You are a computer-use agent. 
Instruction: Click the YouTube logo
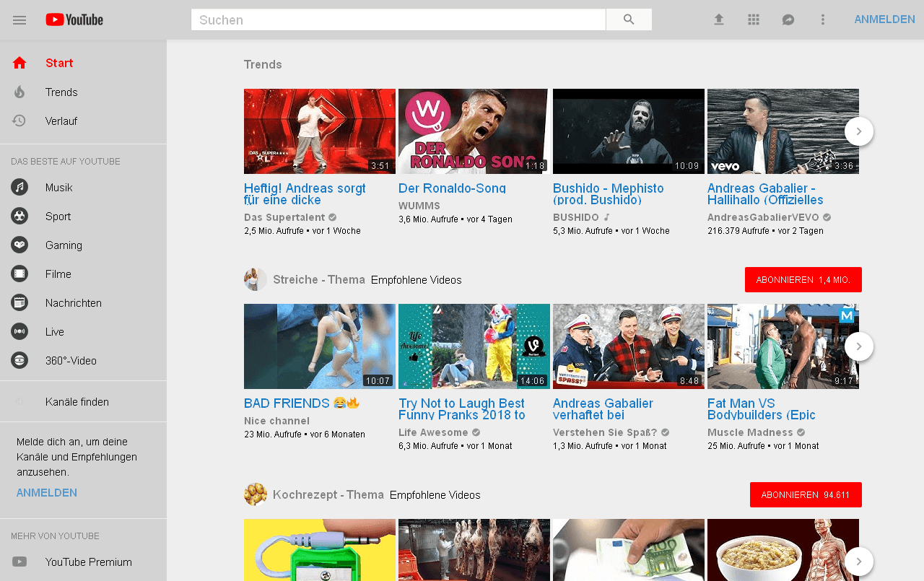tap(74, 19)
